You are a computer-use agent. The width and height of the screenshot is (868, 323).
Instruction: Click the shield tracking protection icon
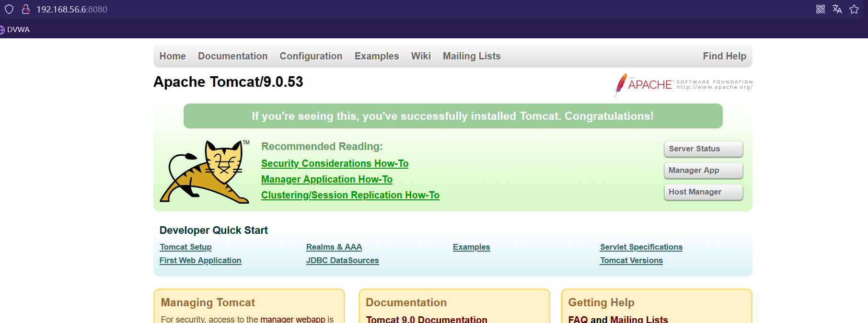[x=9, y=9]
